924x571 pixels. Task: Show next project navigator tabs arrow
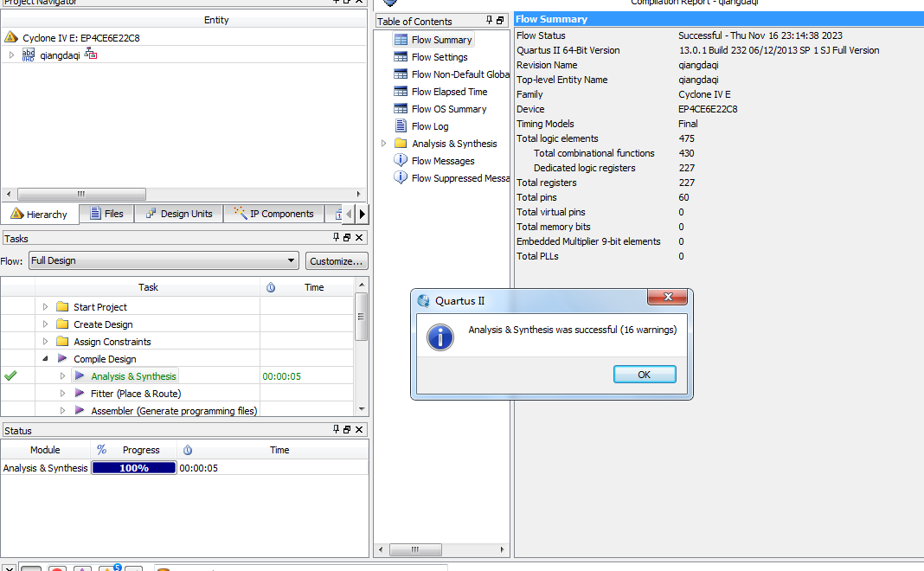362,214
